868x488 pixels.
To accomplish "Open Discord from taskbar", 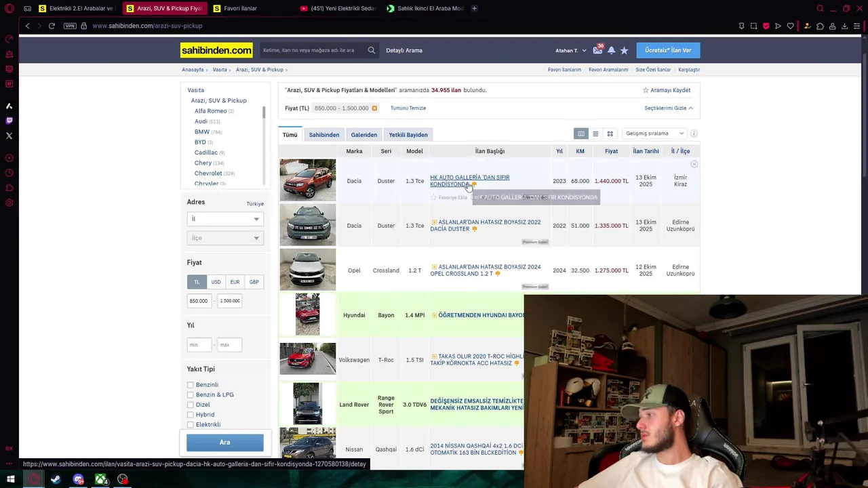I will click(x=78, y=479).
